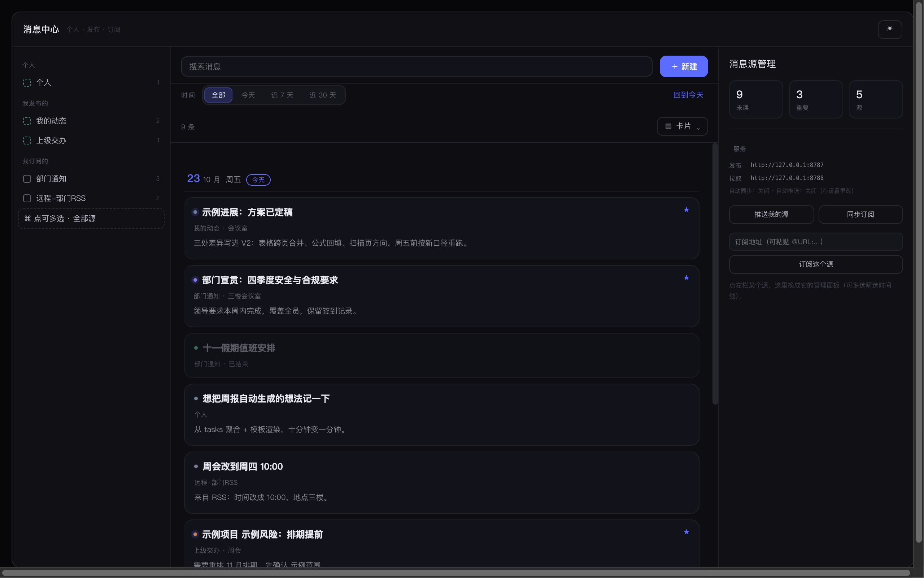Toggle the 个人 source checkbox
The image size is (924, 578).
[27, 83]
